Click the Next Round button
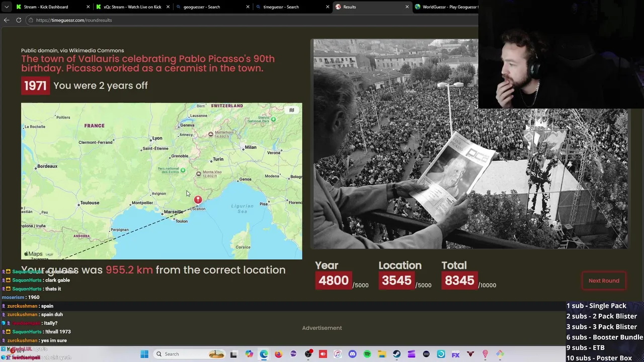Viewport: 644px width, 362px height. tap(604, 281)
